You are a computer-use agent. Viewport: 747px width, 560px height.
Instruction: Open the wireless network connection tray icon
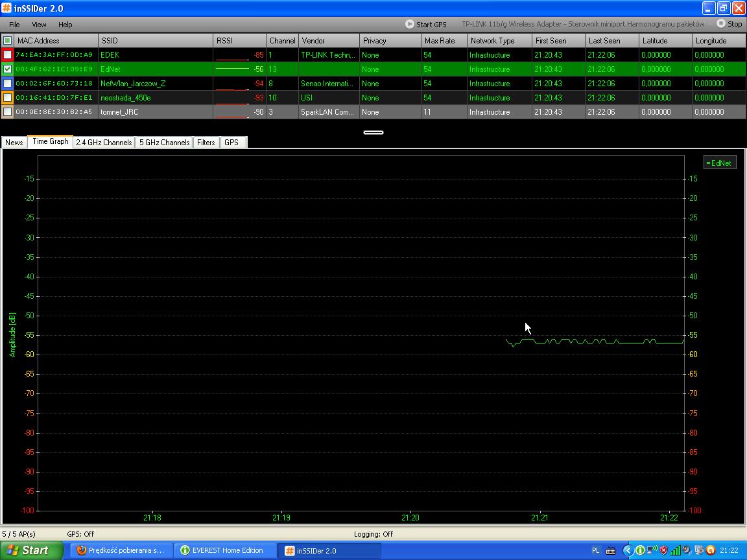click(x=652, y=550)
